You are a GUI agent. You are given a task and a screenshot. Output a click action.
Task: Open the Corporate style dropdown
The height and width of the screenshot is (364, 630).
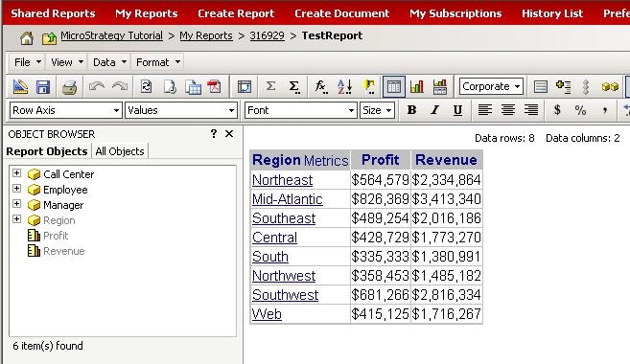coord(491,86)
